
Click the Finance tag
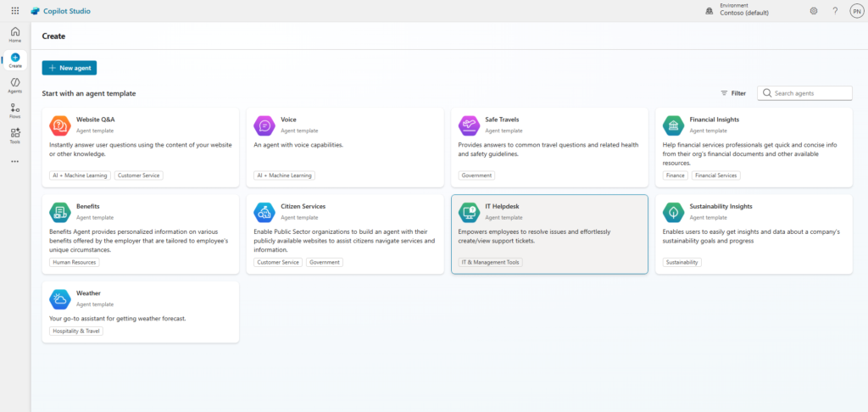(x=676, y=175)
